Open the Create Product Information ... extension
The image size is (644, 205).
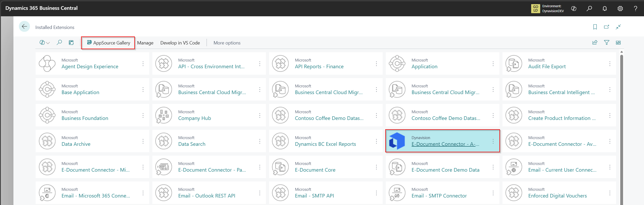coord(562,118)
